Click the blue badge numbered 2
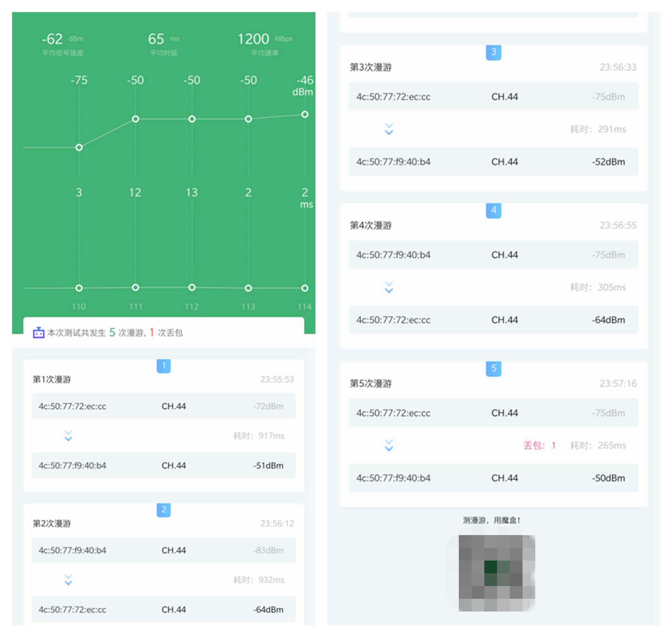 pos(163,510)
